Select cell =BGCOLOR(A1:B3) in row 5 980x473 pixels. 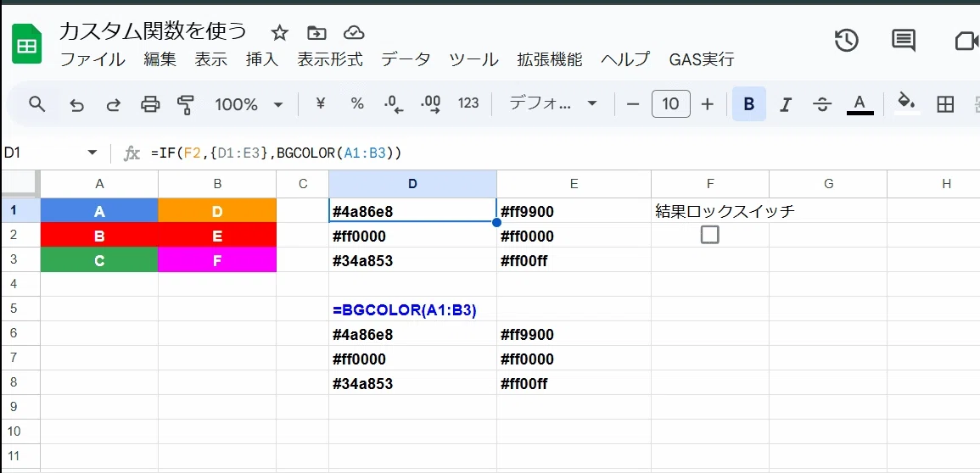(412, 309)
